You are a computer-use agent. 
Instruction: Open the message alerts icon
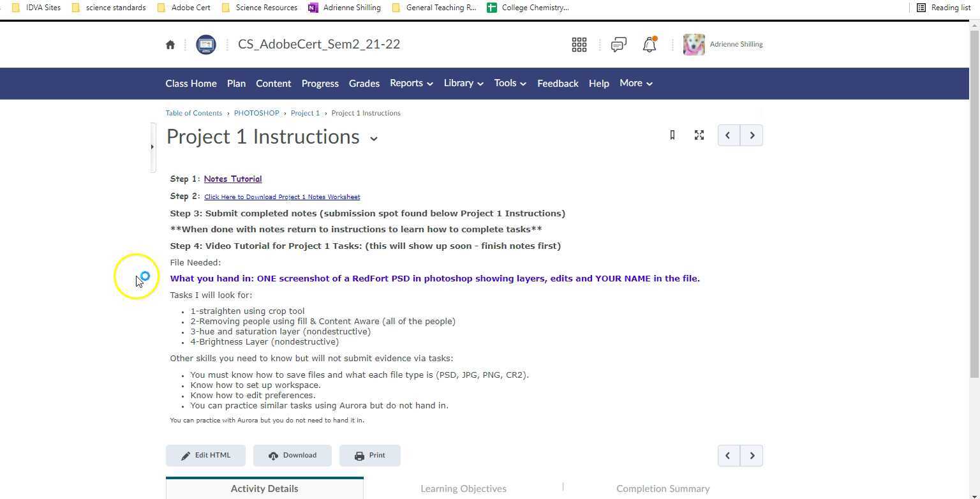tap(618, 45)
